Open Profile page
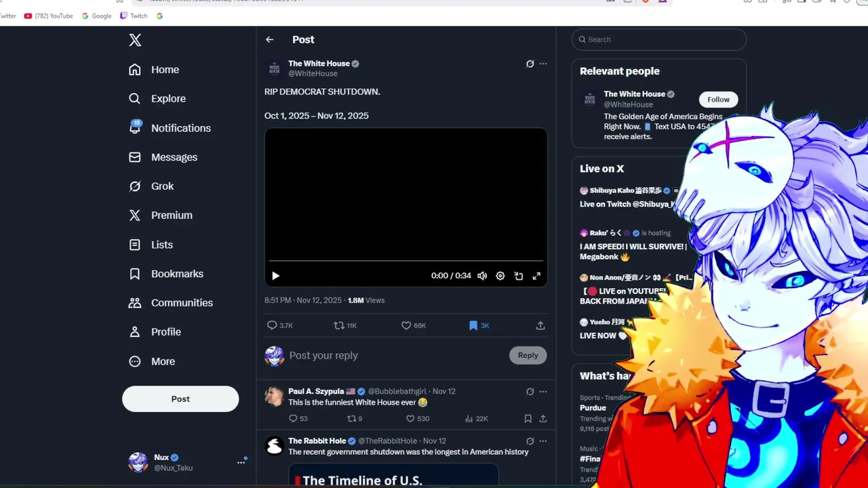868x488 pixels. (x=155, y=332)
